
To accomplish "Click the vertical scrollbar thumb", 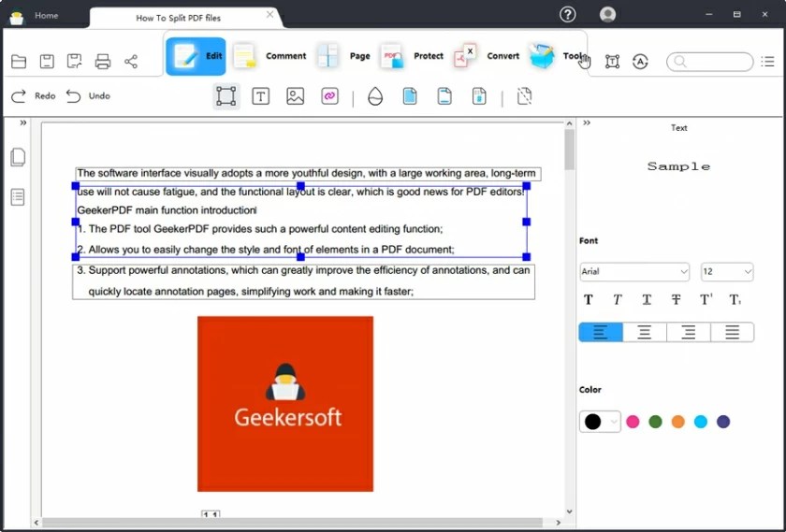I will coord(569,150).
